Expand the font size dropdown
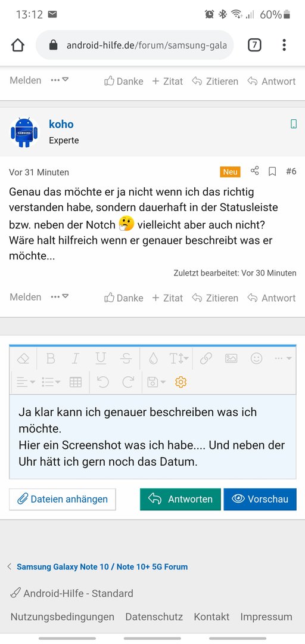 (x=179, y=358)
